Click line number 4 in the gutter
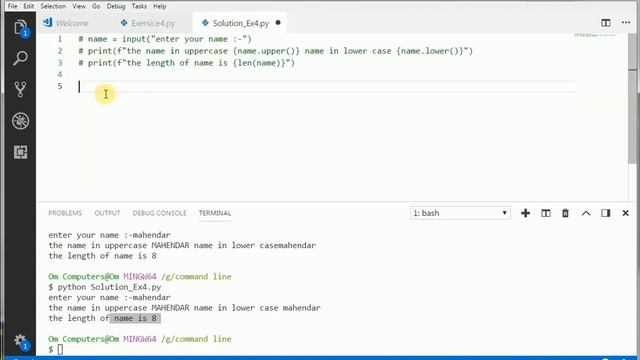 point(60,74)
